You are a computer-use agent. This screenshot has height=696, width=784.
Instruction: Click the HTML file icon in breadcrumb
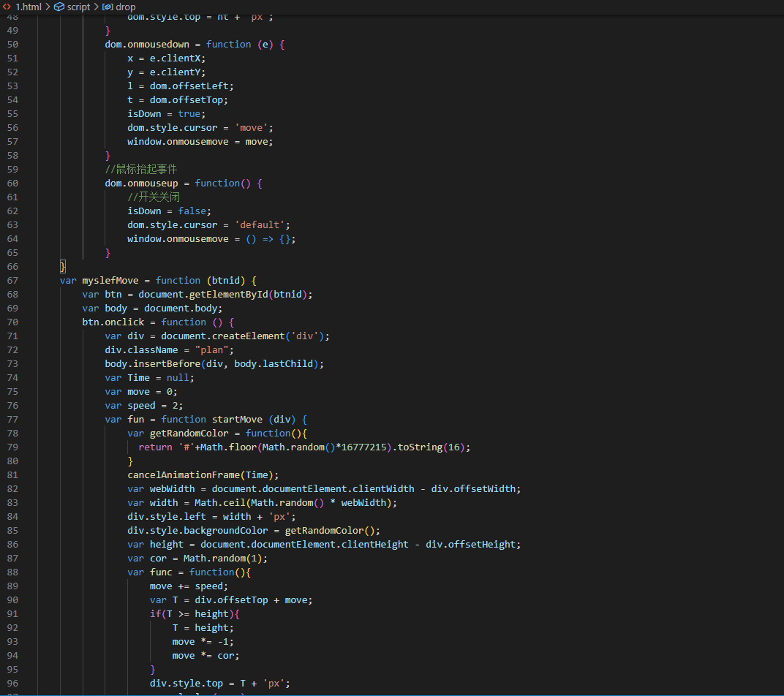point(7,7)
